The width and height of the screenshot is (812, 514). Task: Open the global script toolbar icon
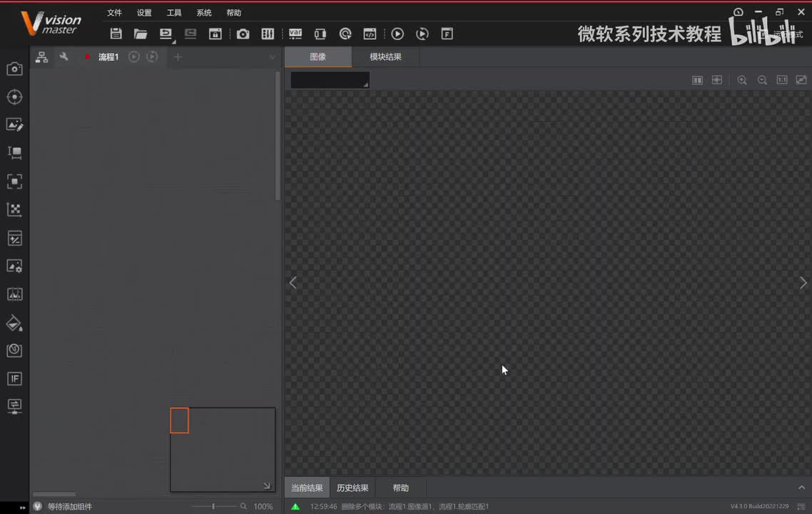coord(370,34)
